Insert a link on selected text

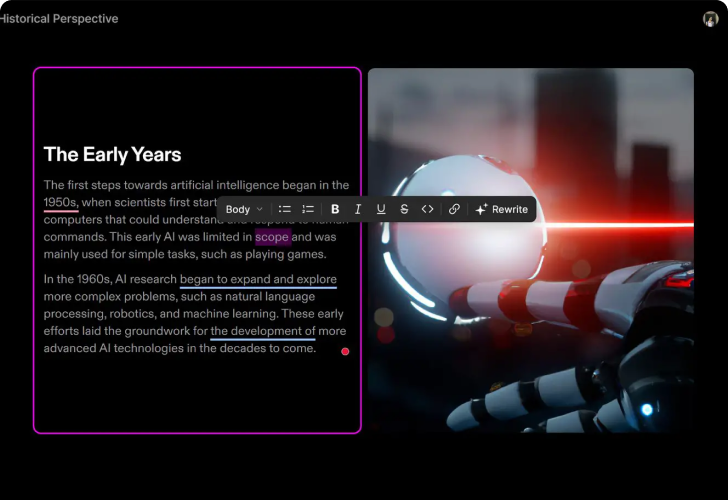click(x=454, y=209)
